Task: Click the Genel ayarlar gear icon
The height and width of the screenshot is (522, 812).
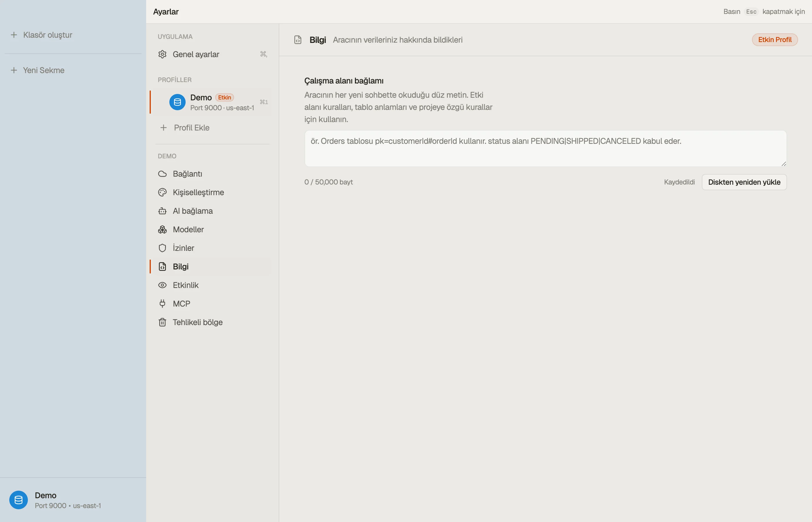Action: tap(162, 54)
